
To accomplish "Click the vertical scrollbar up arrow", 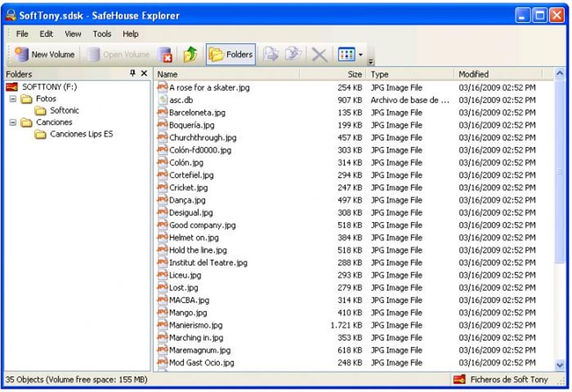I will click(x=559, y=73).
